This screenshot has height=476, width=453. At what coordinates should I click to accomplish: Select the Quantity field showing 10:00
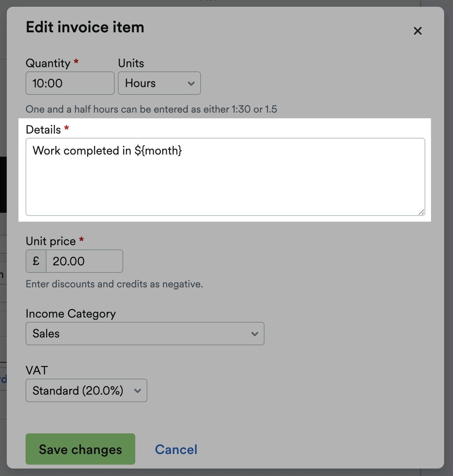(70, 83)
